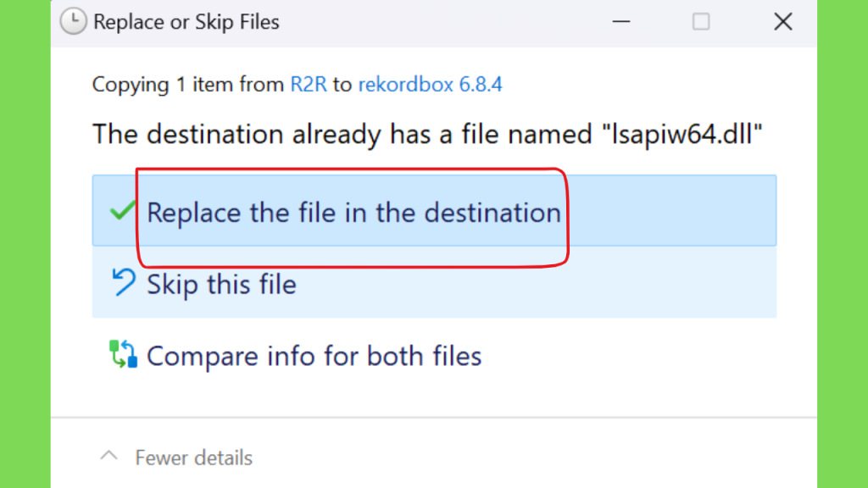Click the green background left of dialog
This screenshot has height=488, width=868.
tap(25, 244)
